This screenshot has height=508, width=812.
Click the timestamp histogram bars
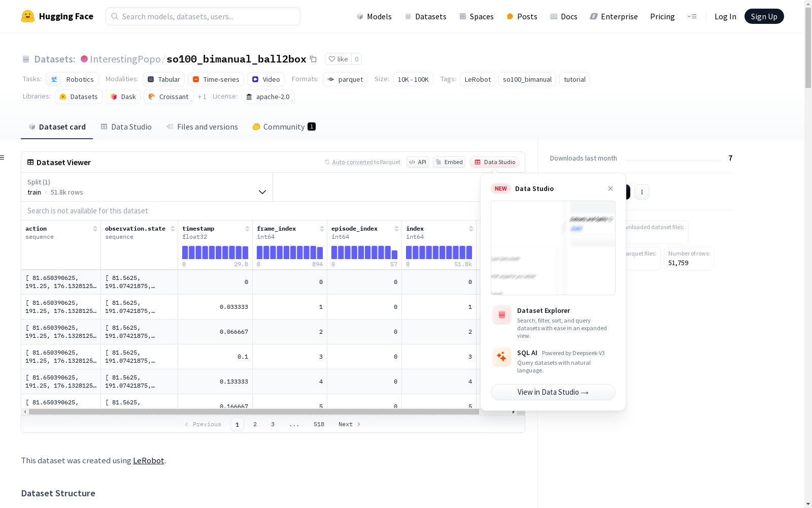[215, 252]
